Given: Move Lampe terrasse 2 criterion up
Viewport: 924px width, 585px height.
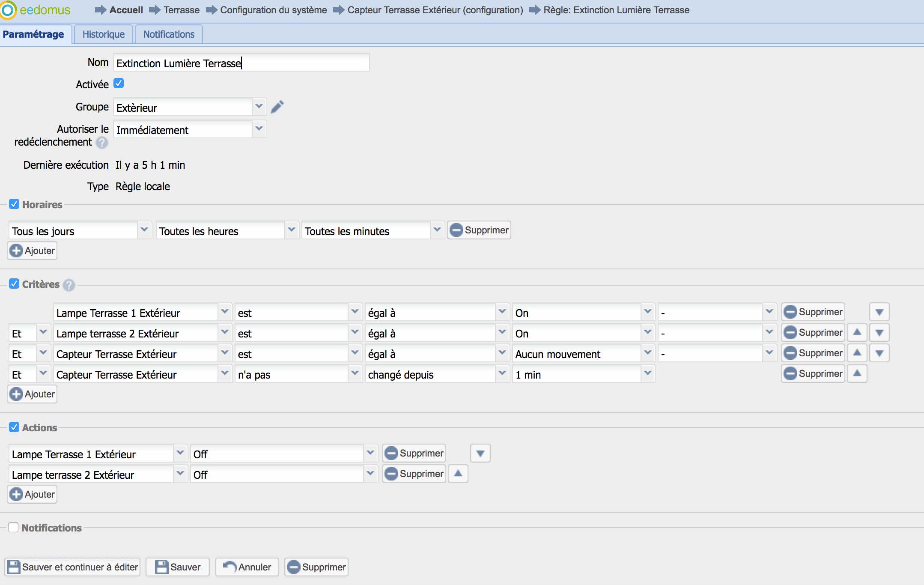Looking at the screenshot, I should tap(857, 333).
